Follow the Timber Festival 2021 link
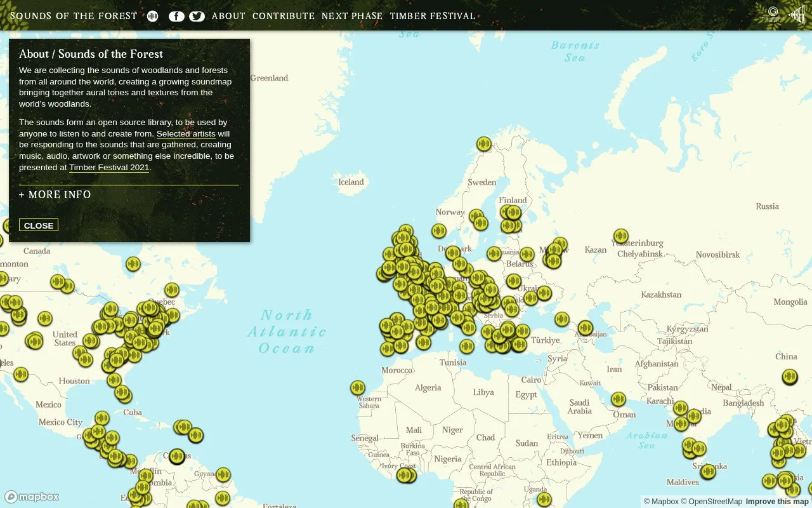 click(109, 168)
